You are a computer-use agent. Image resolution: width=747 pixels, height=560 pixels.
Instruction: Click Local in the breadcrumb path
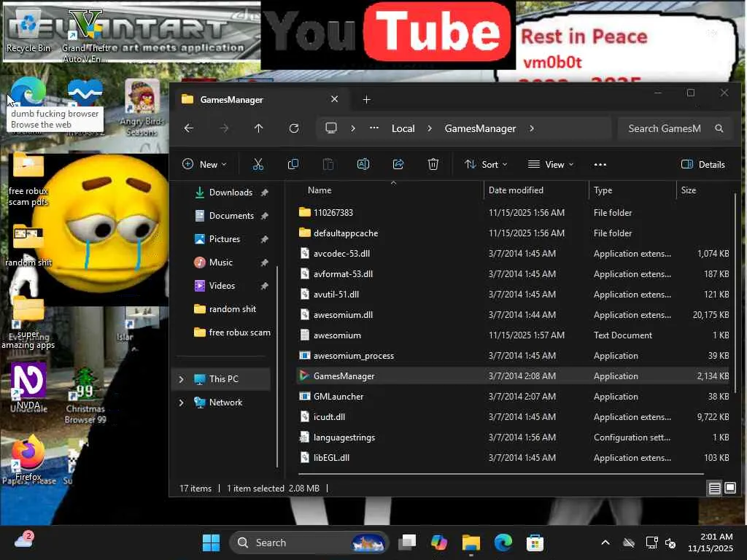pos(403,128)
